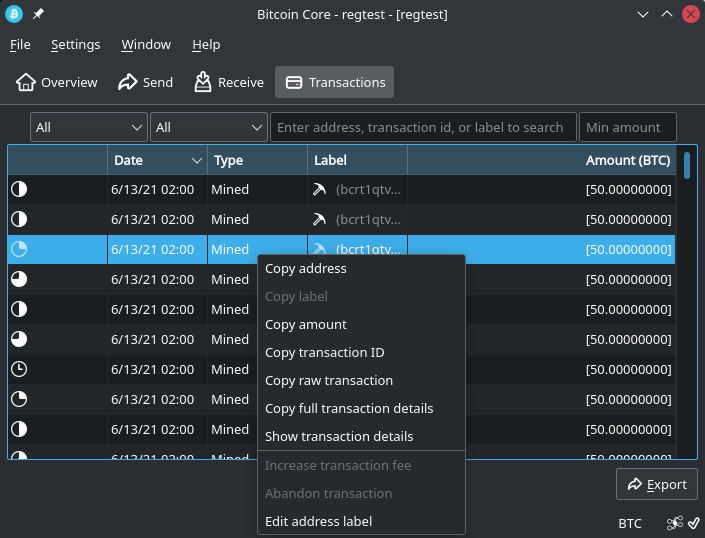Go to the Send page
Image resolution: width=705 pixels, height=538 pixels.
(x=145, y=82)
